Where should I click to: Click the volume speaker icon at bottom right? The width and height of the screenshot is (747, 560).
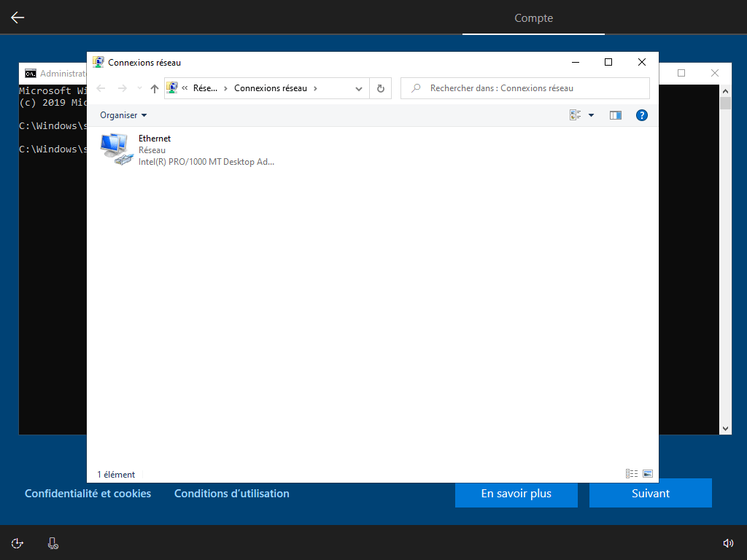[728, 543]
